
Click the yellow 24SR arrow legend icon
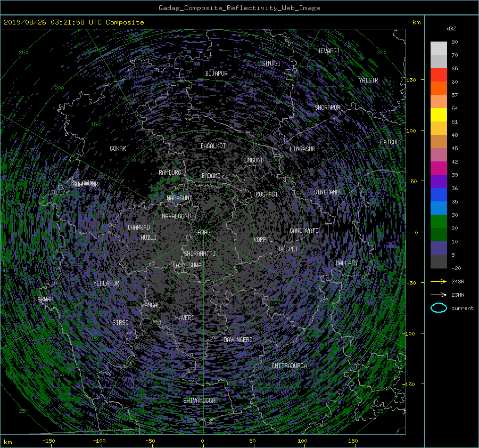click(x=439, y=281)
